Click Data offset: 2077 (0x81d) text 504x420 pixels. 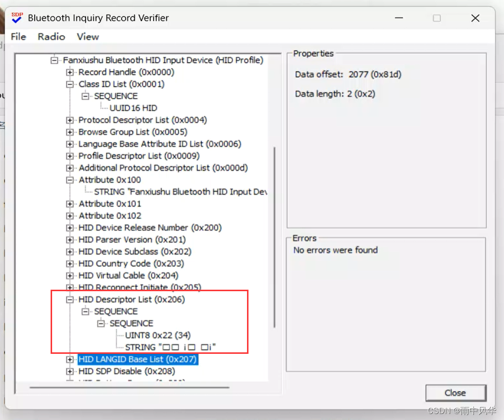(x=348, y=74)
